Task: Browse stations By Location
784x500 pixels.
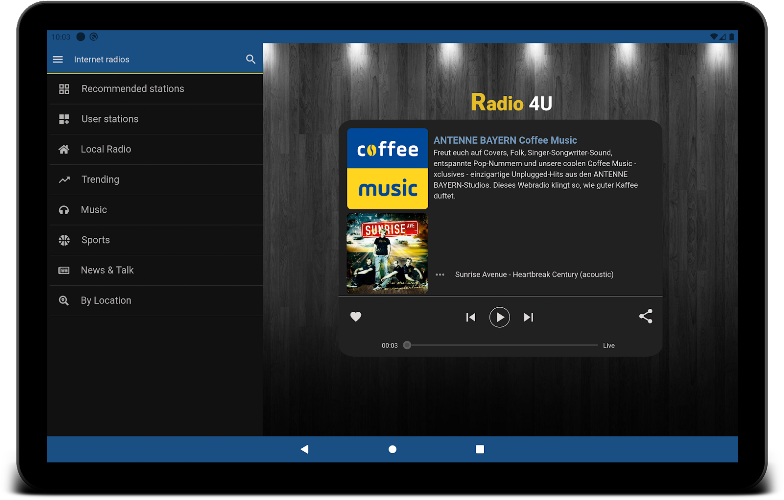Action: click(106, 300)
